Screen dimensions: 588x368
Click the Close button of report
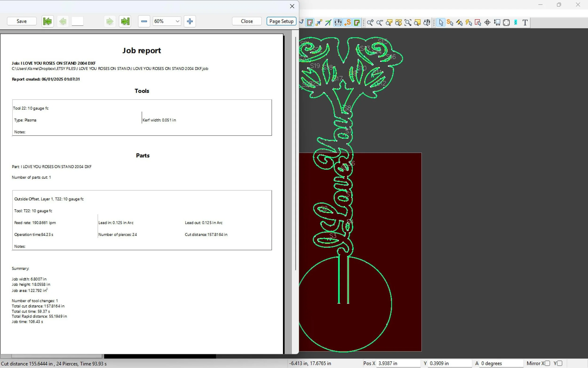click(x=247, y=21)
